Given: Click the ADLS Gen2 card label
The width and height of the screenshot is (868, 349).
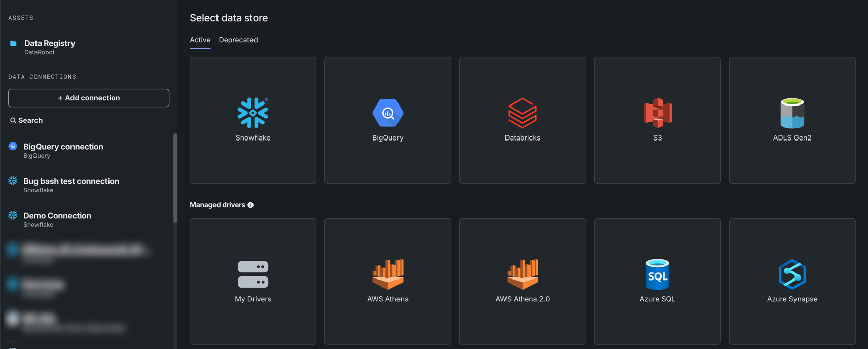Looking at the screenshot, I should 792,138.
